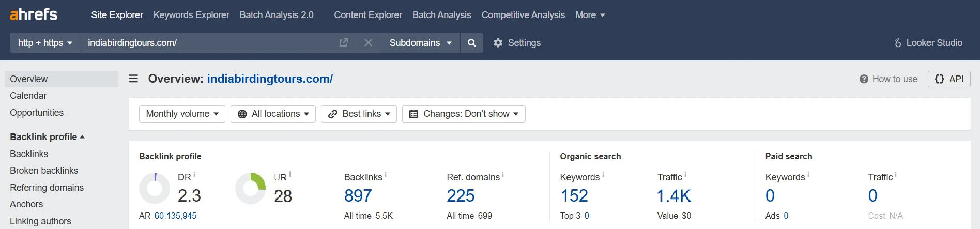Screen dimensions: 980x229
Task: Open Competitive Analysis
Action: [523, 15]
